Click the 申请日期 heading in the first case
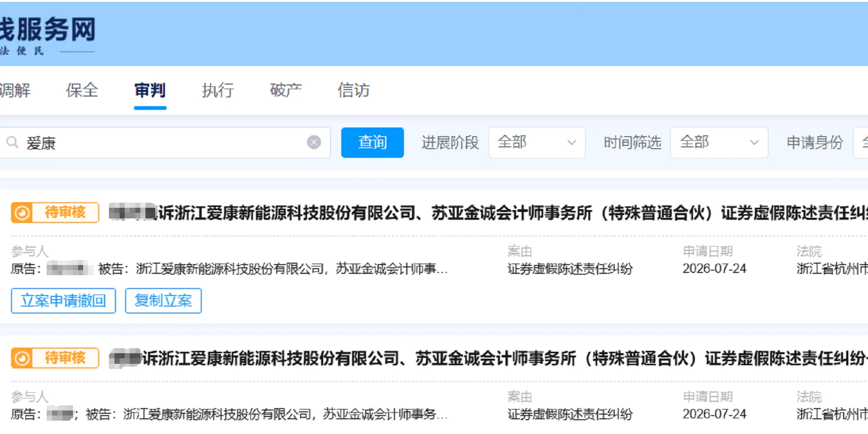Image resolution: width=868 pixels, height=434 pixels. pos(708,251)
